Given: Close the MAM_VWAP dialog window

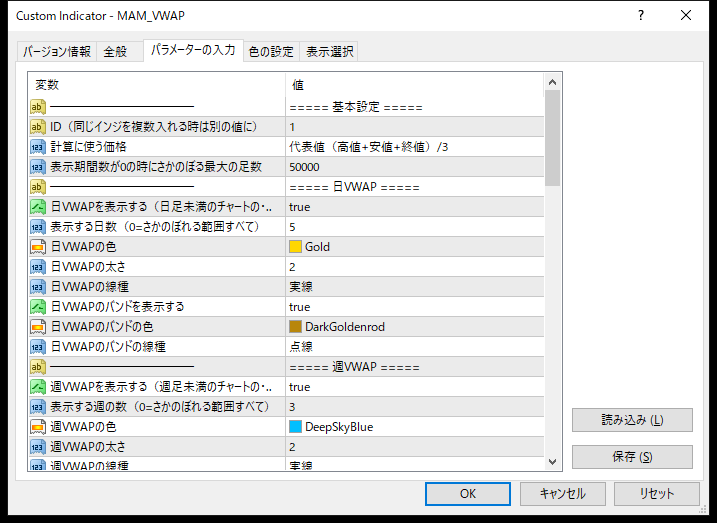Looking at the screenshot, I should pyautogui.click(x=686, y=16).
